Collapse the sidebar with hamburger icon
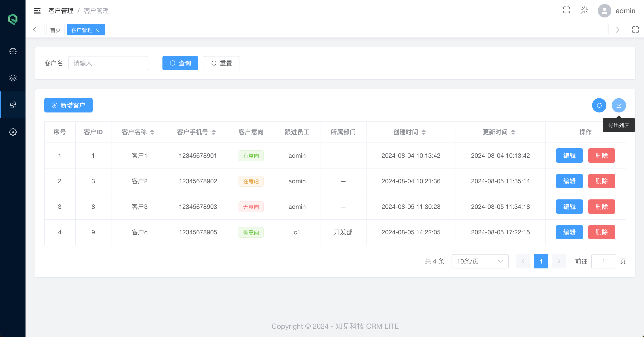The height and width of the screenshot is (337, 644). pyautogui.click(x=37, y=11)
